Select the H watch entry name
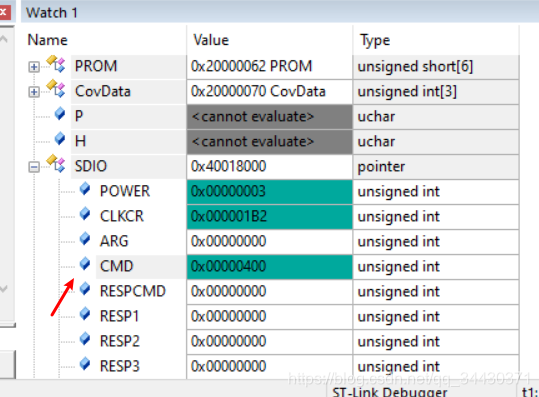 80,141
